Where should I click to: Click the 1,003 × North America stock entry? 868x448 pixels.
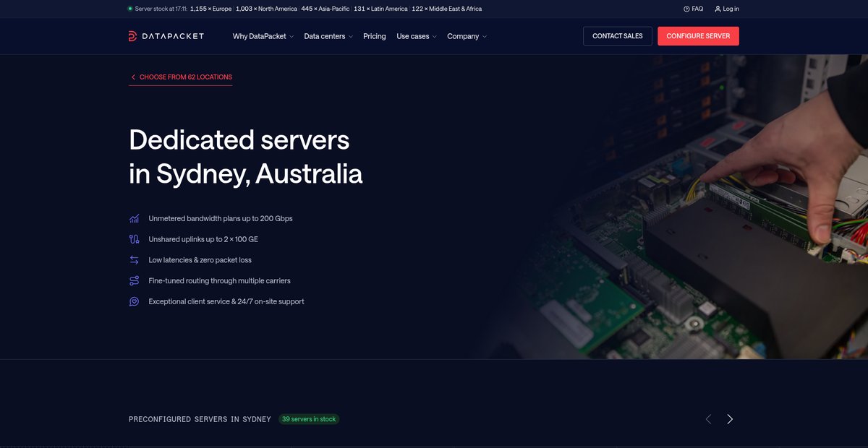266,9
